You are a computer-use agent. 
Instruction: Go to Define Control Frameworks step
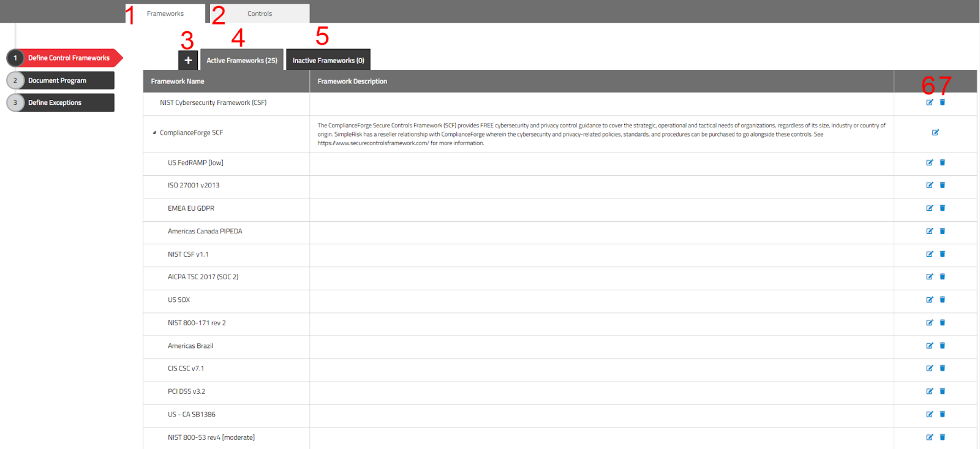click(x=65, y=58)
